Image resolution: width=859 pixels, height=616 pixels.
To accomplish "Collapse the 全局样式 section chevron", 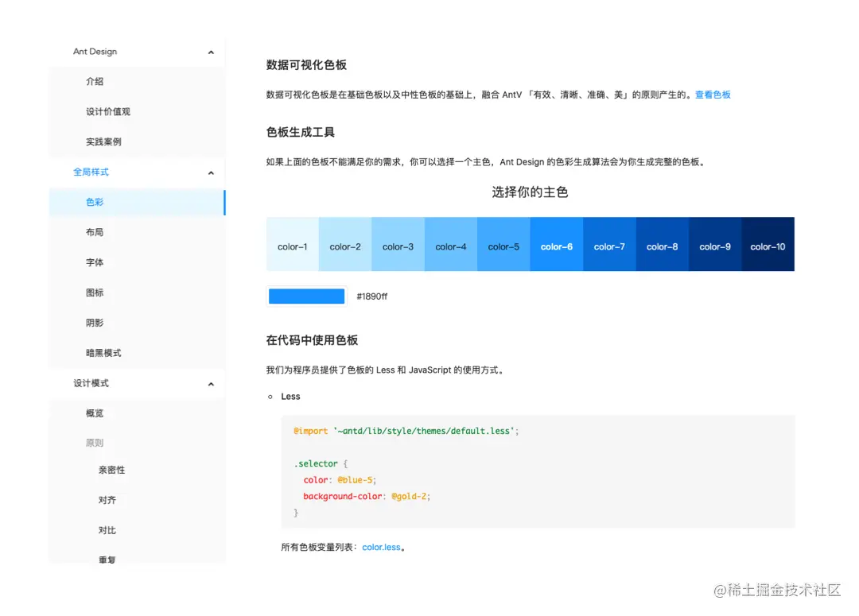I will click(x=211, y=172).
